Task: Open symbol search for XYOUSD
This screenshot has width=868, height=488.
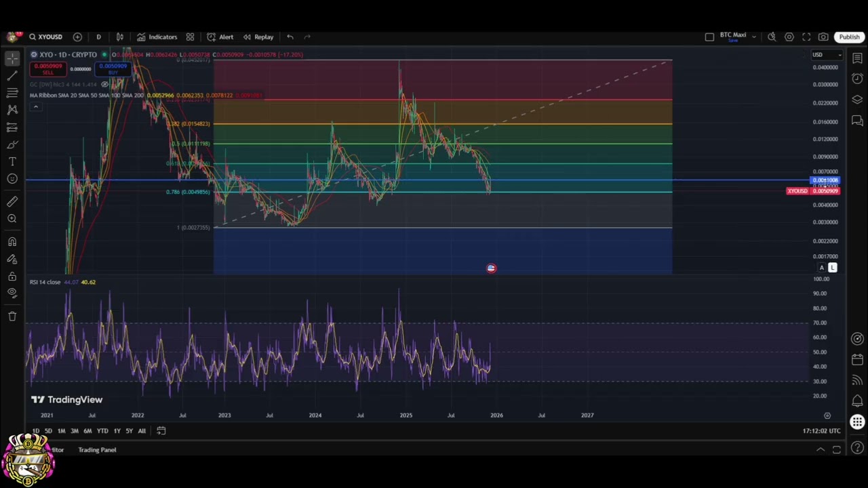Action: point(46,37)
